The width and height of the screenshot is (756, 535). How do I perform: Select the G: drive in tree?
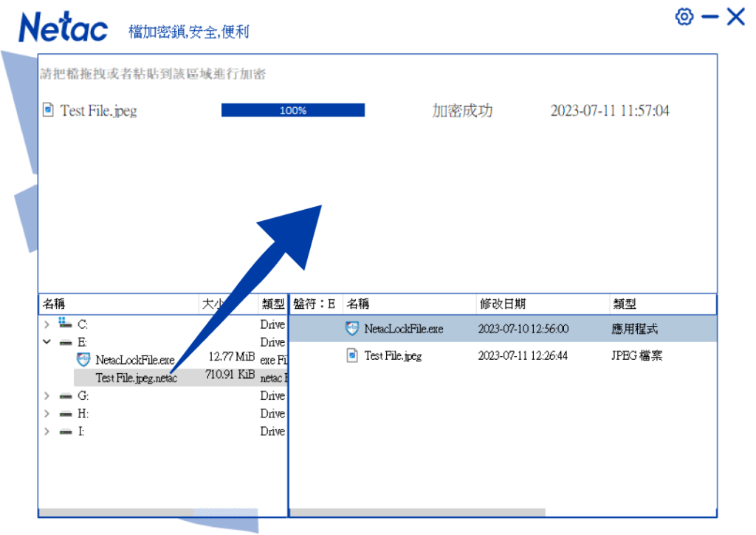(83, 396)
